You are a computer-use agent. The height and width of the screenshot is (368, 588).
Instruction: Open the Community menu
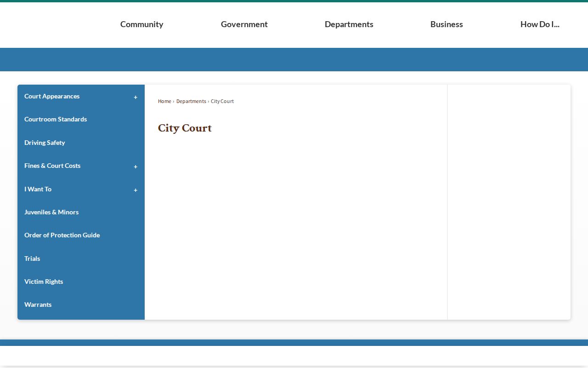click(x=141, y=24)
